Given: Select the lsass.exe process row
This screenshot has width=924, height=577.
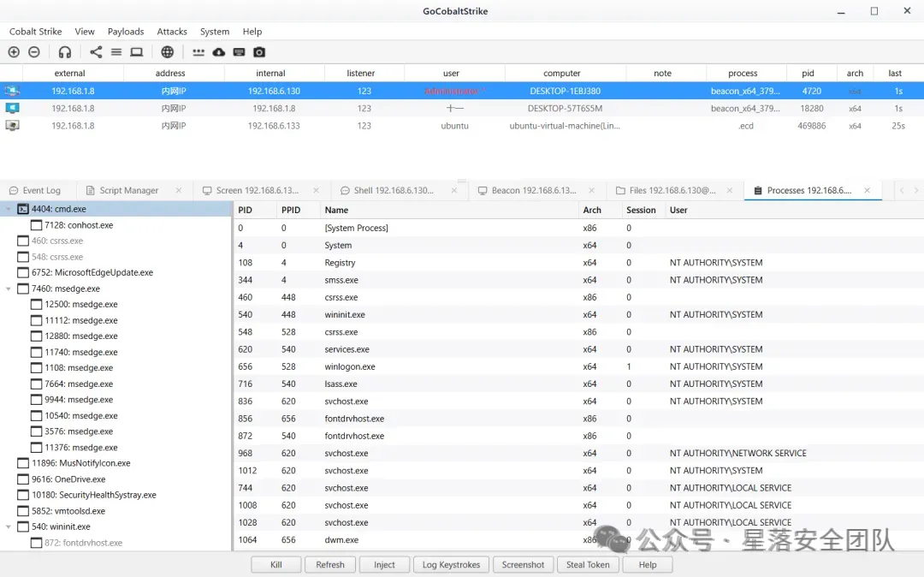Looking at the screenshot, I should pyautogui.click(x=577, y=384).
